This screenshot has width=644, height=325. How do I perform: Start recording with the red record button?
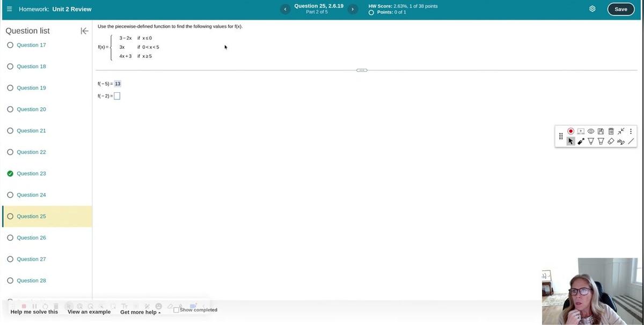pos(570,131)
